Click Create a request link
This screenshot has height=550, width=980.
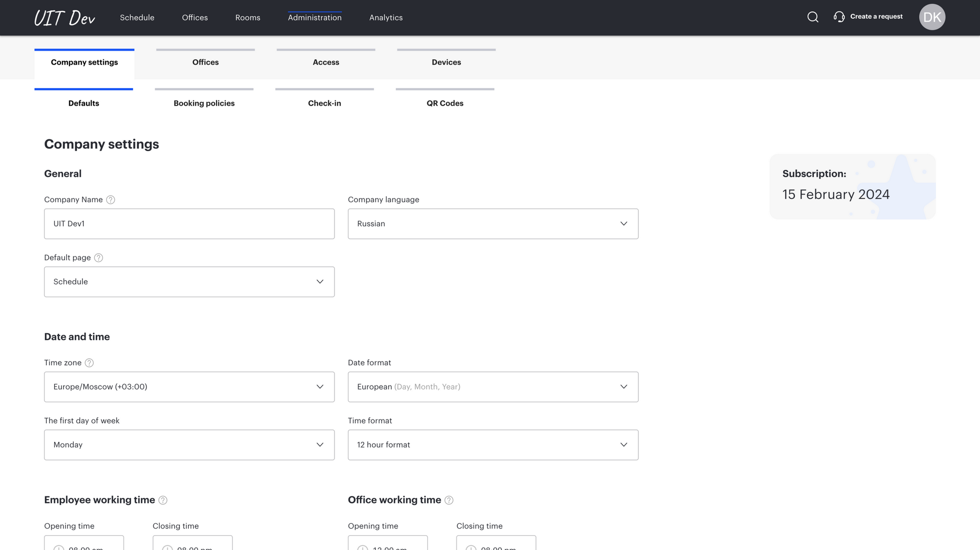pyautogui.click(x=876, y=17)
